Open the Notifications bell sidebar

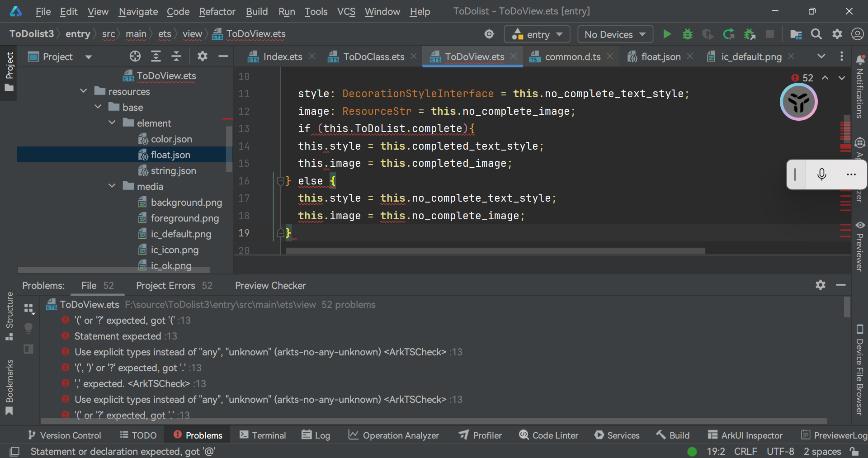click(x=859, y=86)
